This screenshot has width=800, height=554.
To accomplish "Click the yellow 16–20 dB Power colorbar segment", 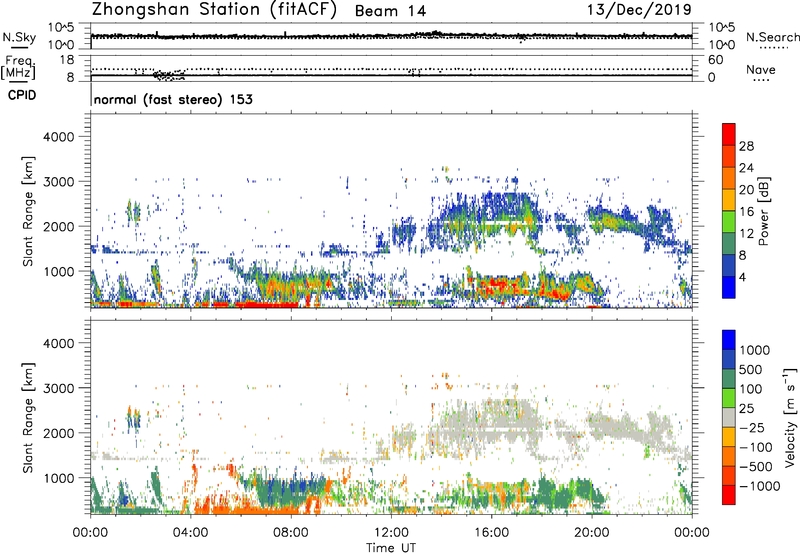I will tap(729, 200).
